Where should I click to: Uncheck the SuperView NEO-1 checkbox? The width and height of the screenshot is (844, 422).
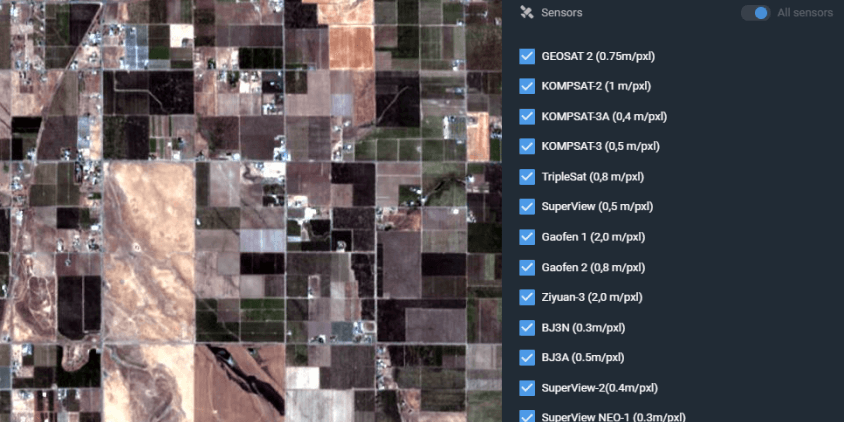click(x=527, y=417)
